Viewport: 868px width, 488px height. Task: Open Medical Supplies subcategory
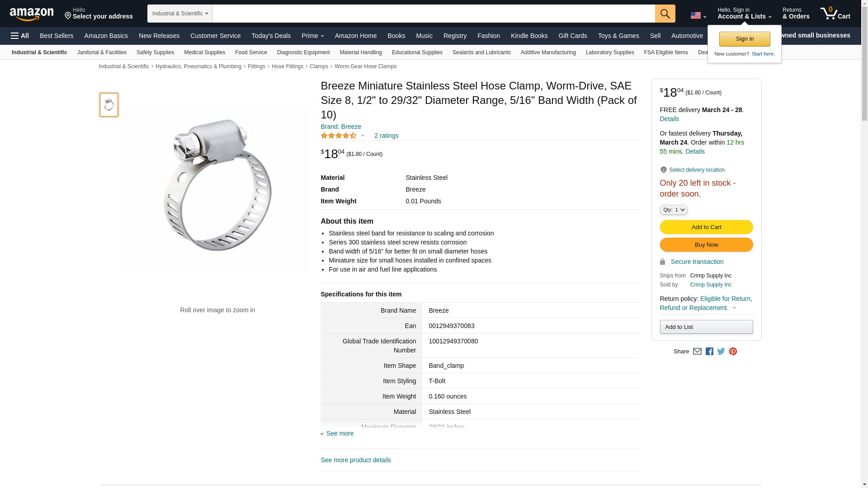tap(204, 52)
